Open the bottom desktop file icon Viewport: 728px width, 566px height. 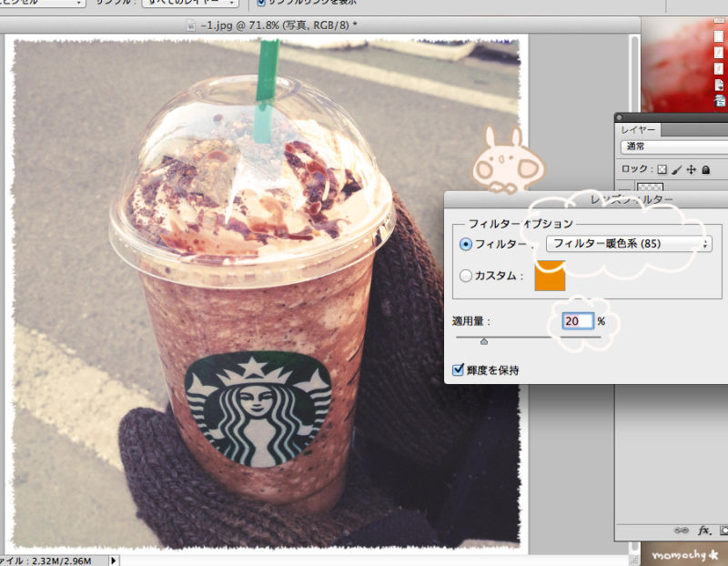[x=720, y=100]
